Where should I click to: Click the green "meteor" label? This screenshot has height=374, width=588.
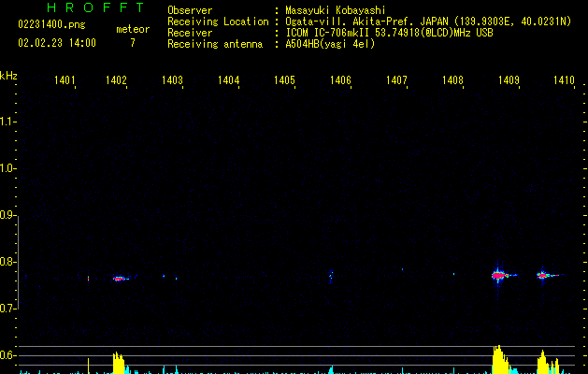point(133,29)
